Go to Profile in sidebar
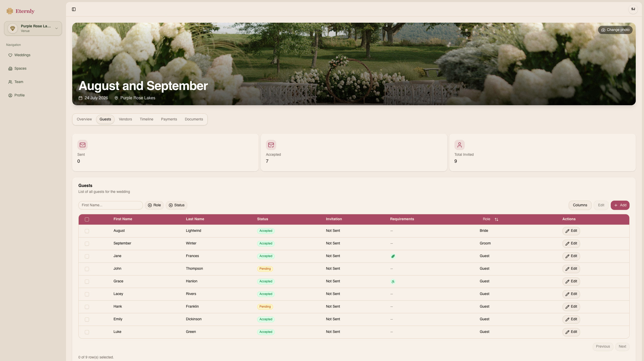The height and width of the screenshot is (361, 644). coord(33,95)
